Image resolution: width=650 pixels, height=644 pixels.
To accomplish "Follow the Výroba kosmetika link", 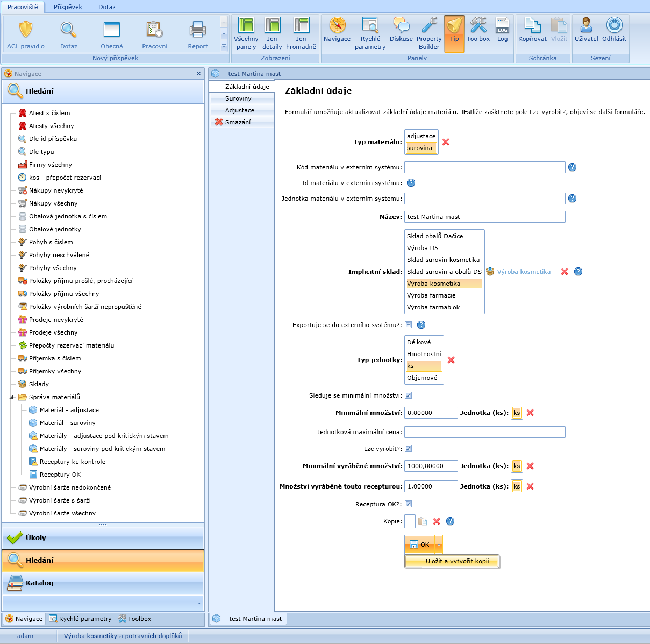I will coord(524,272).
